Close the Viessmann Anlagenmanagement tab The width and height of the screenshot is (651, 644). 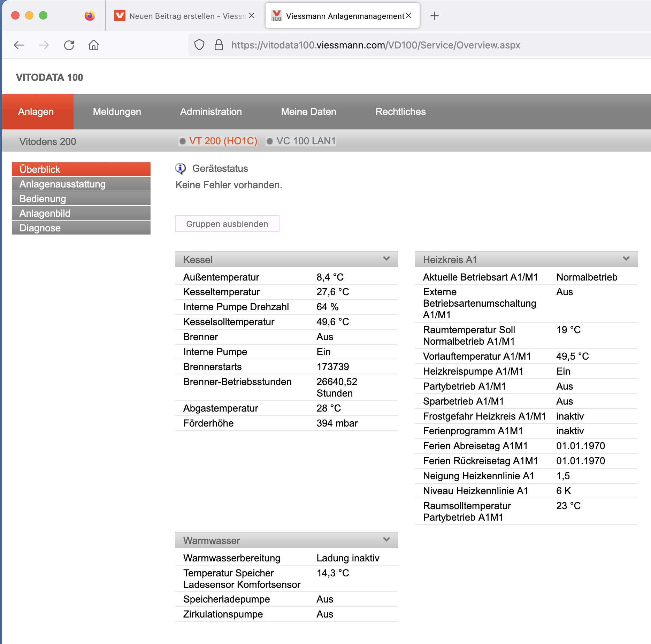(x=409, y=16)
